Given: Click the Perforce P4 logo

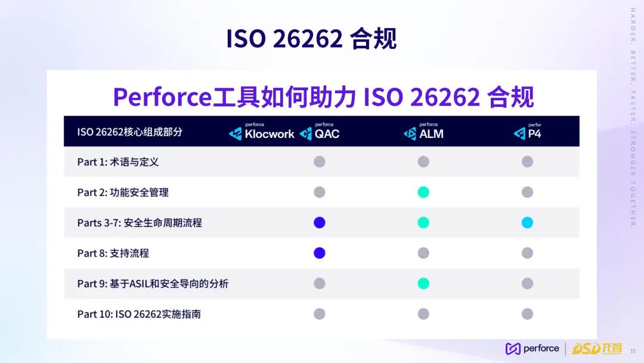Looking at the screenshot, I should 527,133.
